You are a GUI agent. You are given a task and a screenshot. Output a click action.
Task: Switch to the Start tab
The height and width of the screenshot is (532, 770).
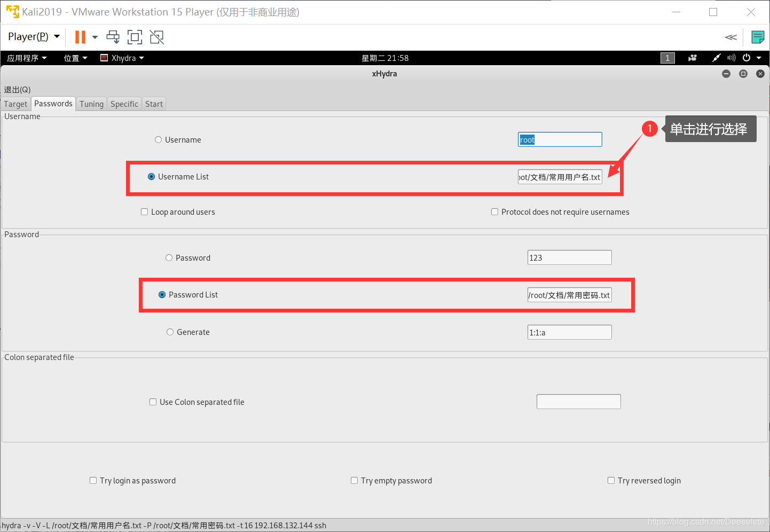154,104
